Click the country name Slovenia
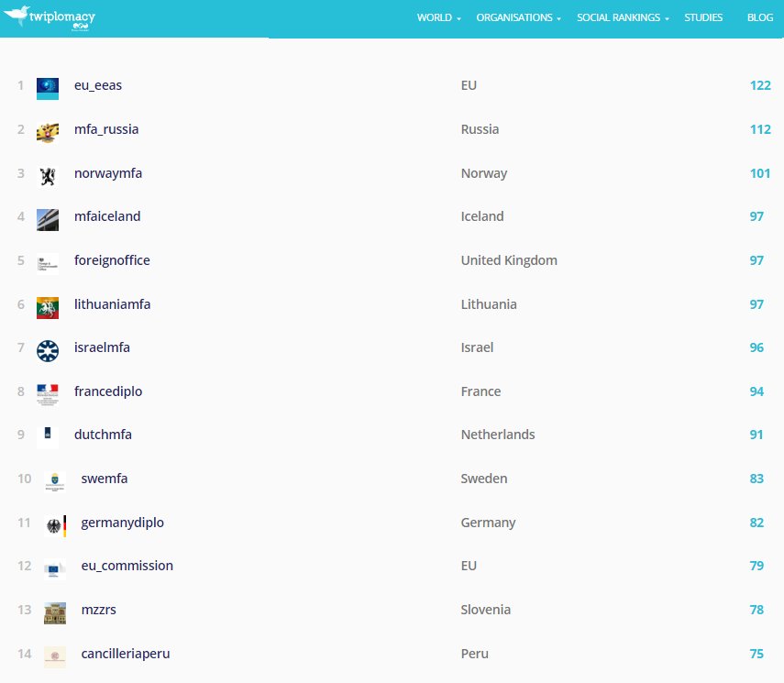 click(x=485, y=610)
